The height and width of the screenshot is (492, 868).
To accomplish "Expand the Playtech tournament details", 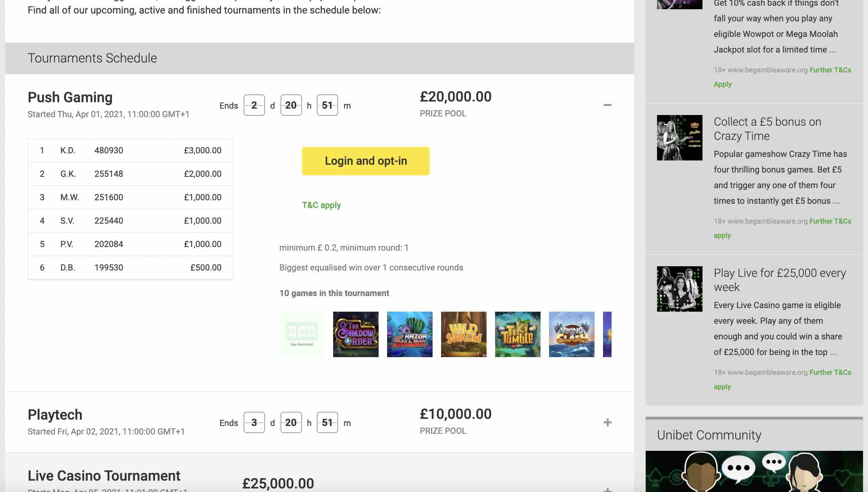I will [607, 422].
